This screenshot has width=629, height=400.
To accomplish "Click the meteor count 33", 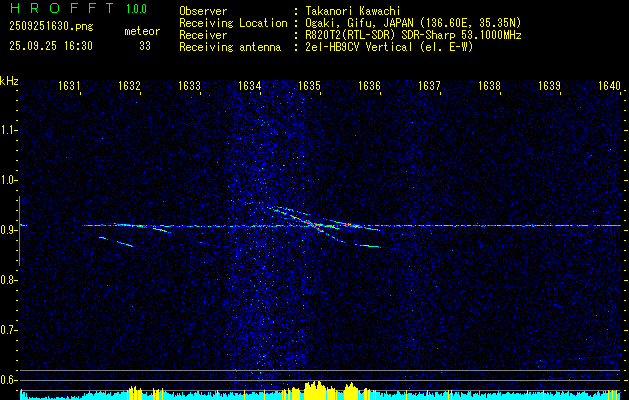I will point(145,46).
